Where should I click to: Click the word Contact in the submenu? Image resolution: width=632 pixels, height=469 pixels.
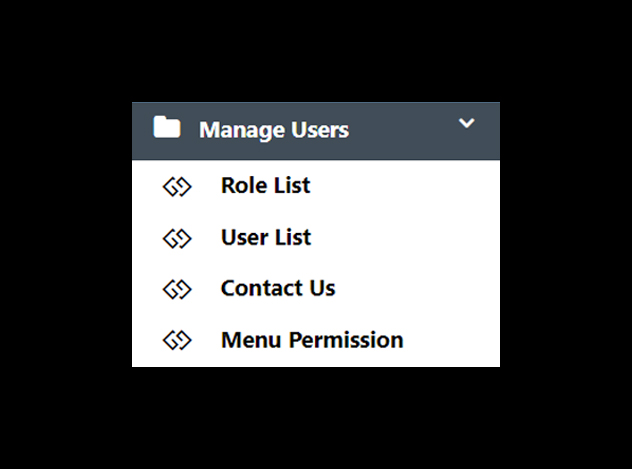coord(262,288)
